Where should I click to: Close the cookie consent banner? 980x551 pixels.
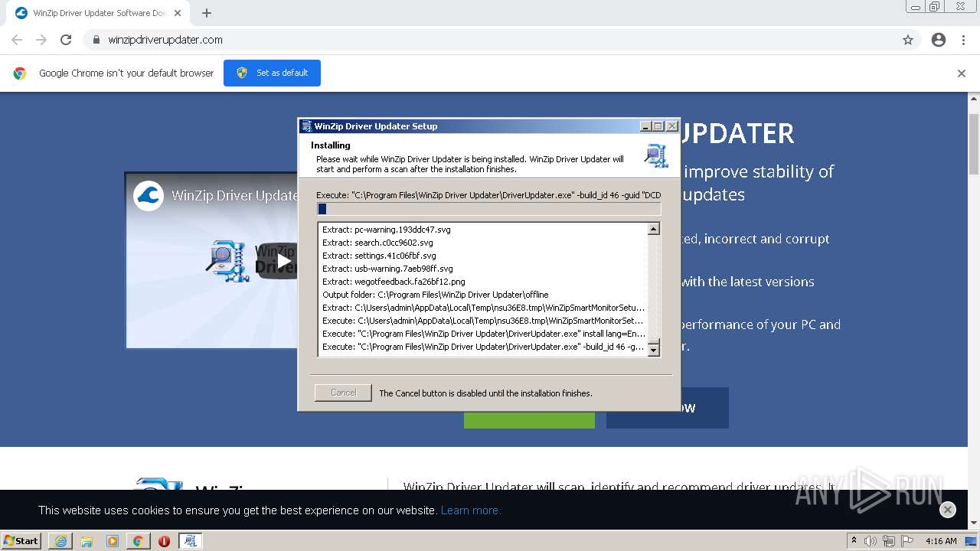948,510
